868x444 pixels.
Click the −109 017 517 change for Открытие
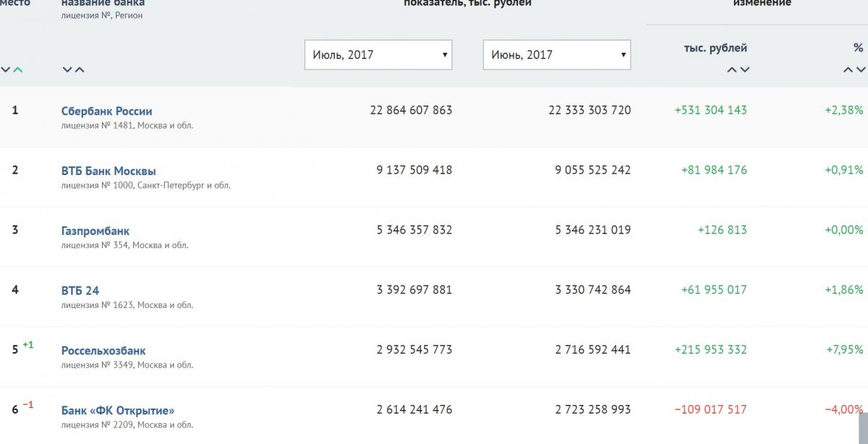[x=710, y=409]
